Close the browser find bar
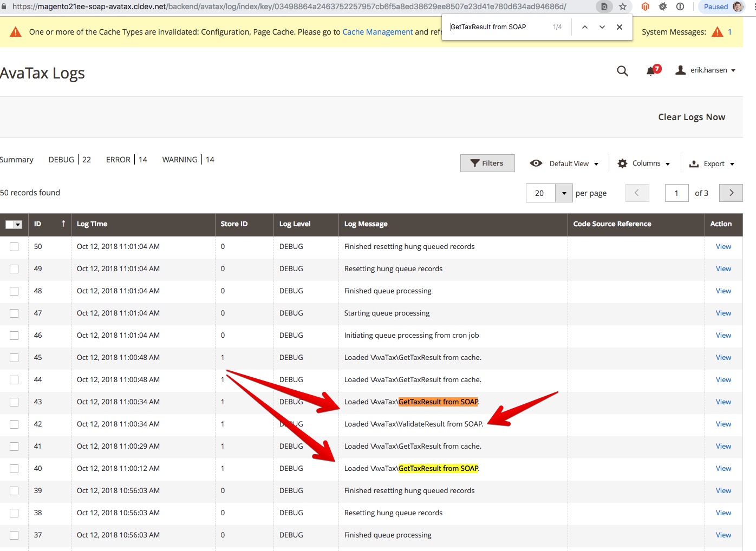This screenshot has width=756, height=551. pyautogui.click(x=620, y=27)
